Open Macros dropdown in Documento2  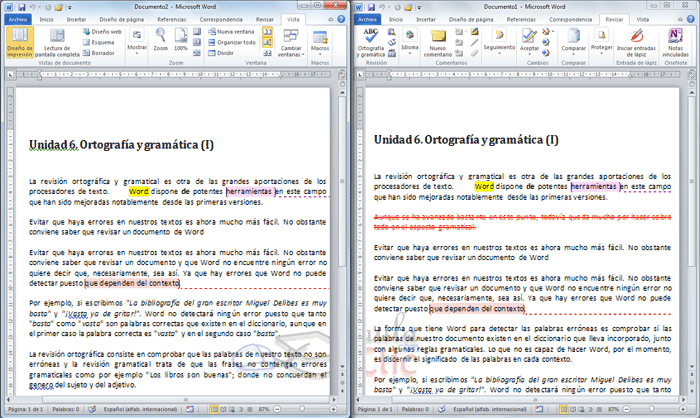coord(320,42)
